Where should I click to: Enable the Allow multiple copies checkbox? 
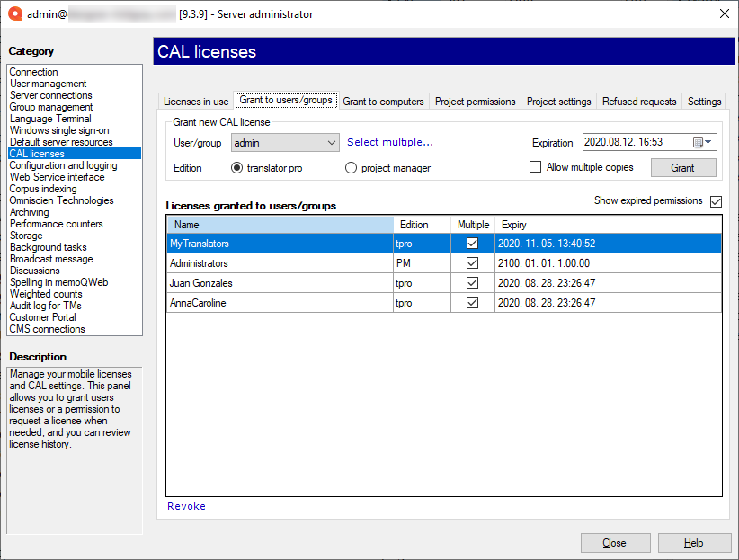536,167
